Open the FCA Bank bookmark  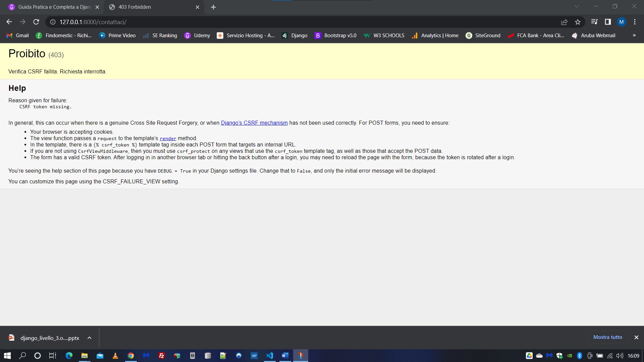tap(536, 36)
